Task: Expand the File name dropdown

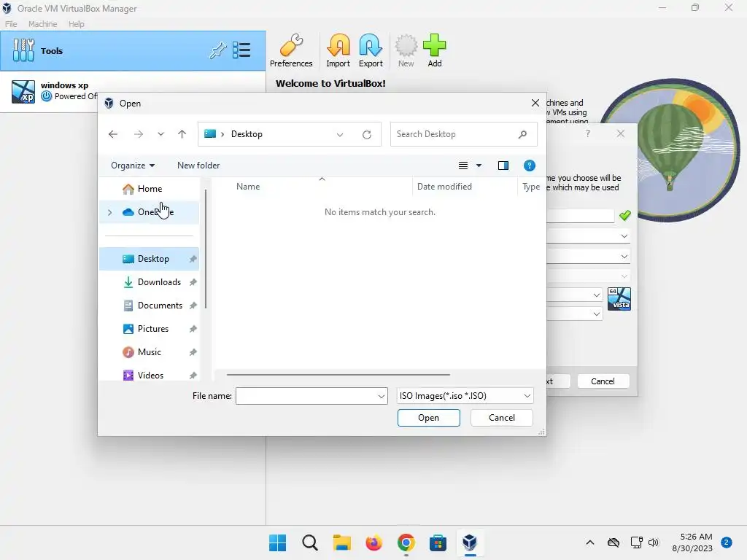Action: pyautogui.click(x=381, y=396)
